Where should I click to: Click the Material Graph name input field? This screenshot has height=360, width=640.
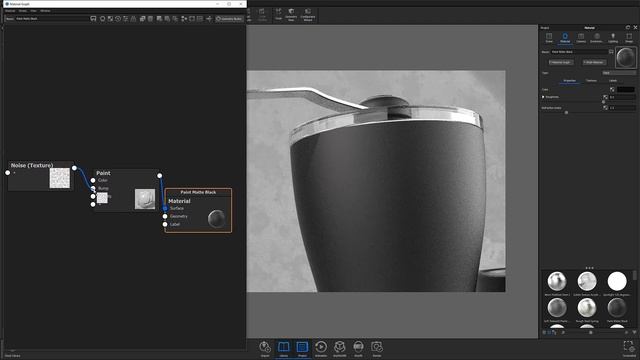(x=51, y=19)
